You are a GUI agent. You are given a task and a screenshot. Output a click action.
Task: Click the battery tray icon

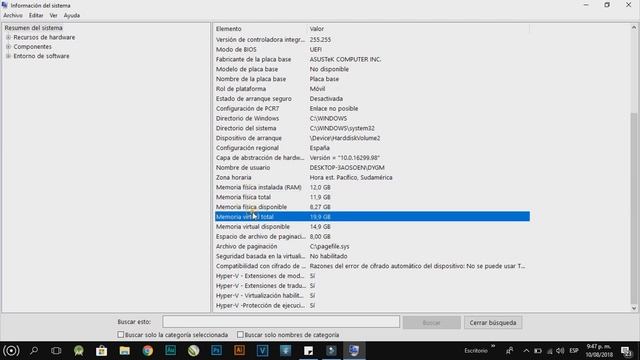(x=538, y=351)
